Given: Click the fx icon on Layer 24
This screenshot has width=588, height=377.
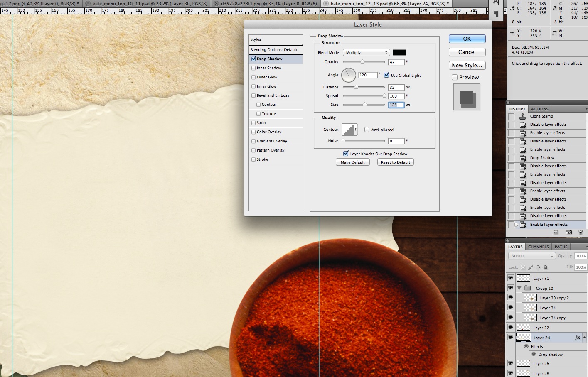Looking at the screenshot, I should click(x=577, y=338).
